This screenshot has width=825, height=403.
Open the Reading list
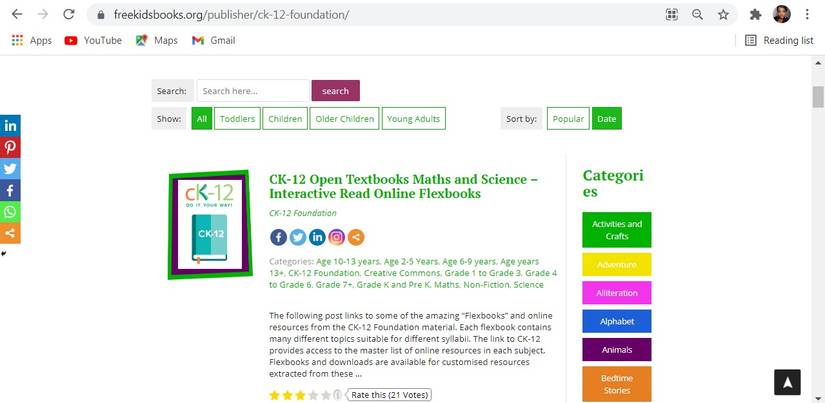[779, 41]
